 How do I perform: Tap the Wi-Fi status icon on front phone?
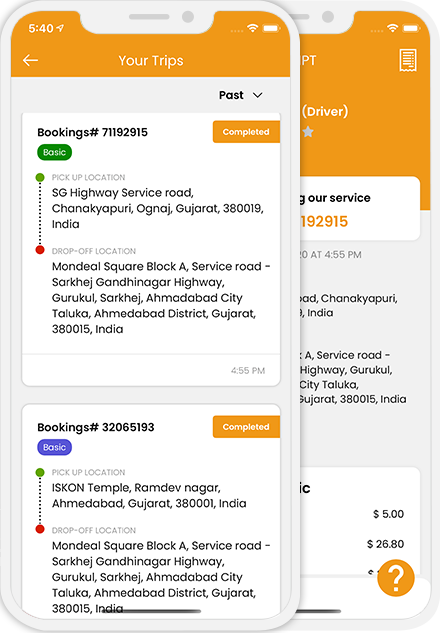[x=253, y=28]
